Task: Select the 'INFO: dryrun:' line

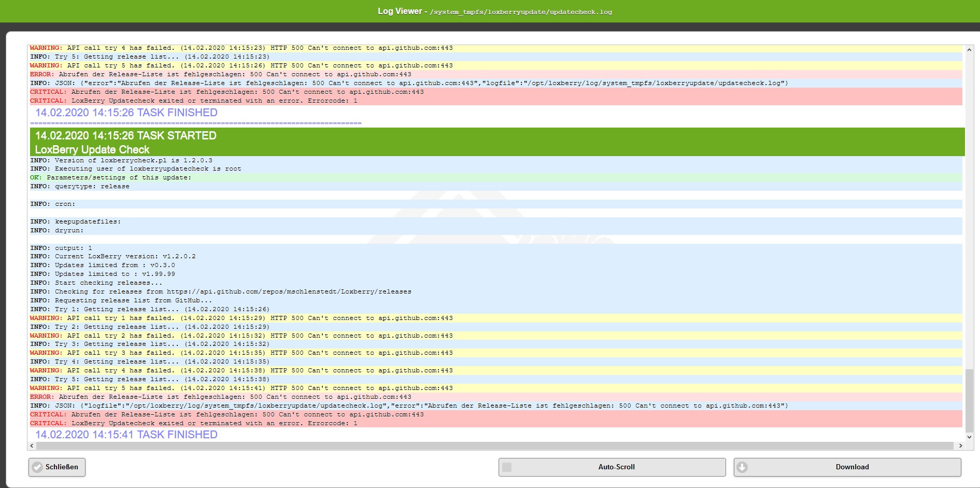Action: 496,230
